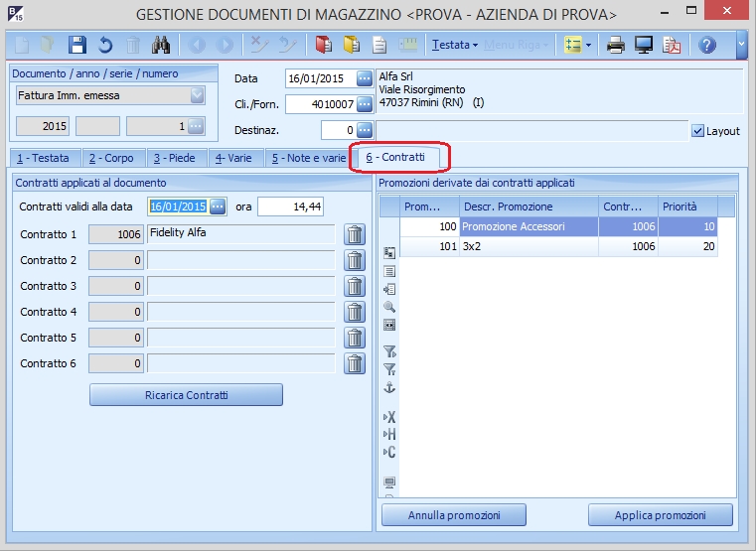Click the lines list icon in the grid sidebar

coord(389,271)
